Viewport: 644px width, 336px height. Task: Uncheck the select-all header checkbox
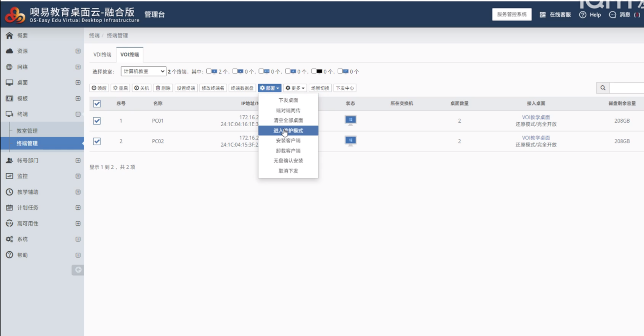point(97,104)
